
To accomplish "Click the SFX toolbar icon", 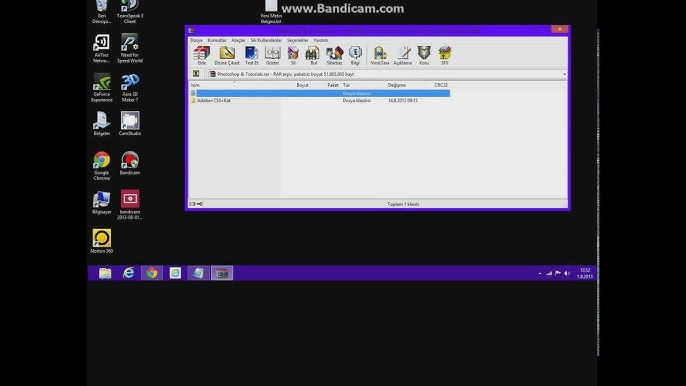I will click(x=444, y=56).
